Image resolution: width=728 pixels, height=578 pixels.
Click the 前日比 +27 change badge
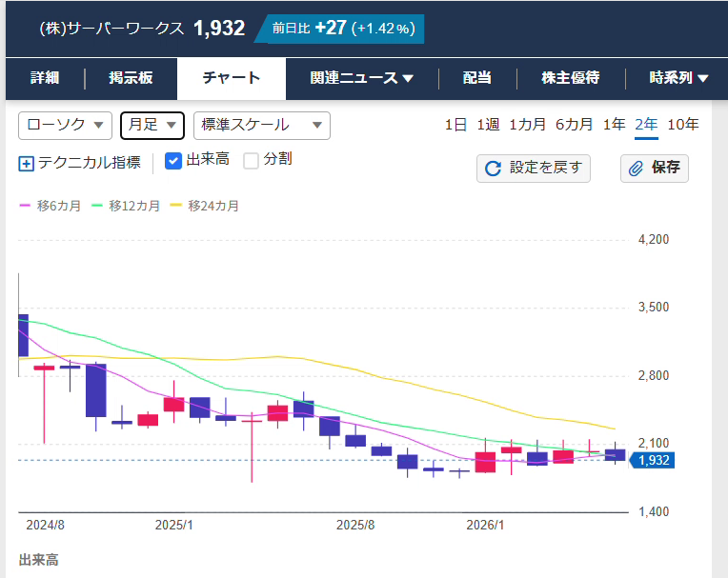(341, 29)
